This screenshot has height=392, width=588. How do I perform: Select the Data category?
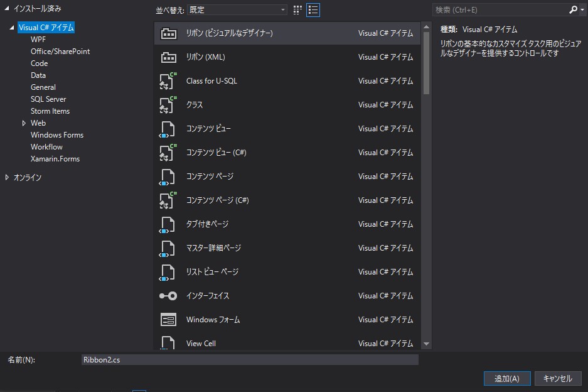pos(38,75)
